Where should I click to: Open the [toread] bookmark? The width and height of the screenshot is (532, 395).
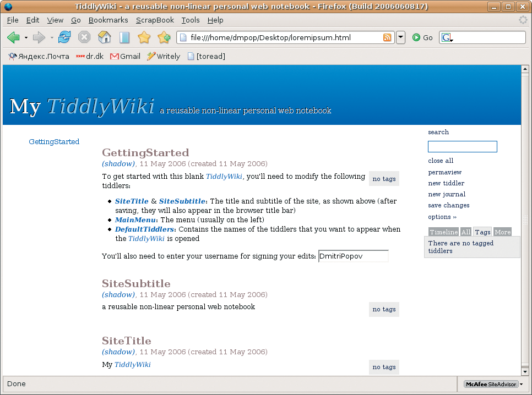click(207, 56)
